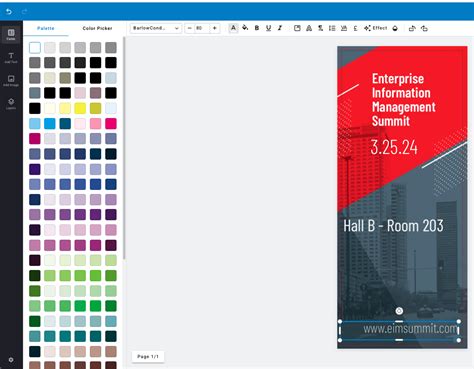Open letter spacing options
The image size is (474, 369).
pos(344,28)
